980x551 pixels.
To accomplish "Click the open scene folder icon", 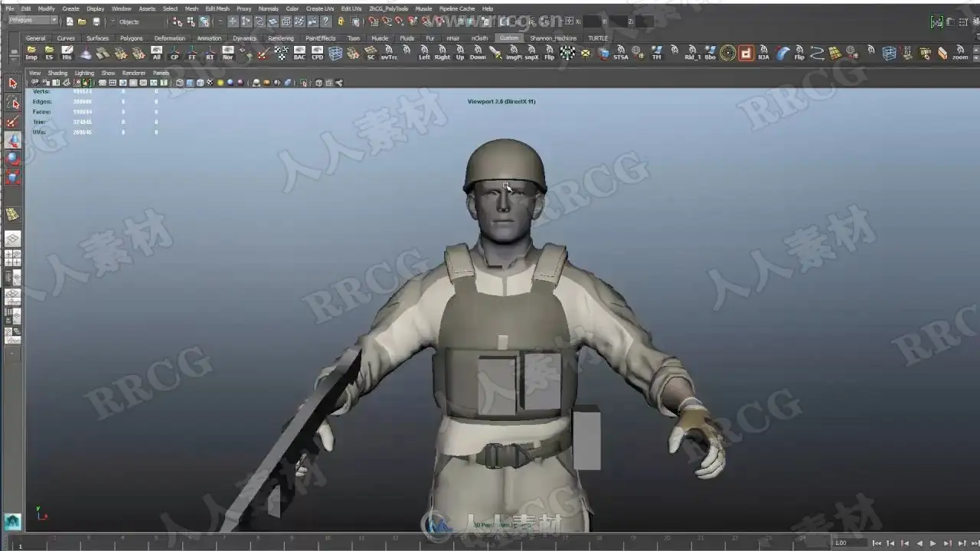I will (82, 21).
